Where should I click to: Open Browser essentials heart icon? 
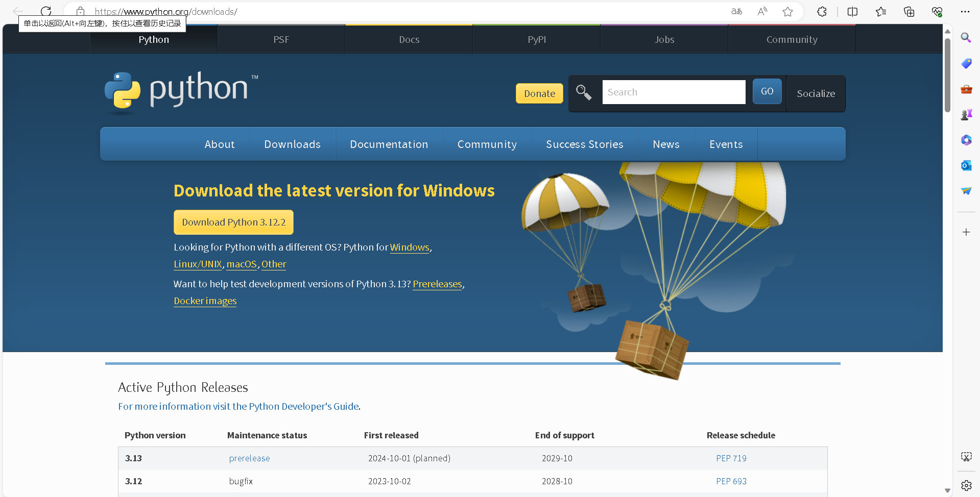tap(937, 11)
